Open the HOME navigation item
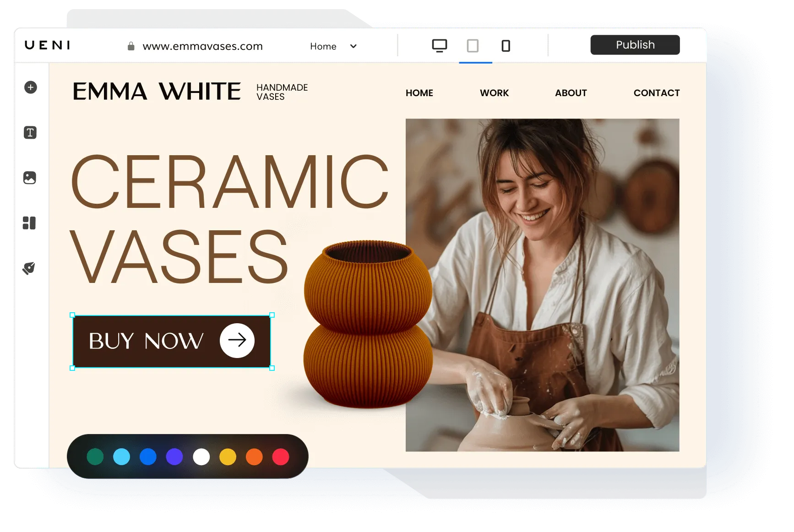The image size is (794, 532). [x=419, y=93]
